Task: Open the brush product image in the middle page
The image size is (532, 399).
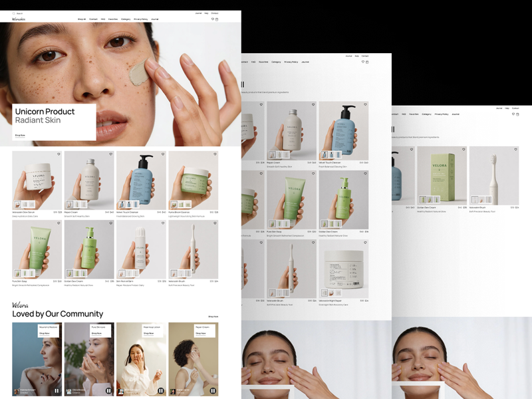Action: 291,269
